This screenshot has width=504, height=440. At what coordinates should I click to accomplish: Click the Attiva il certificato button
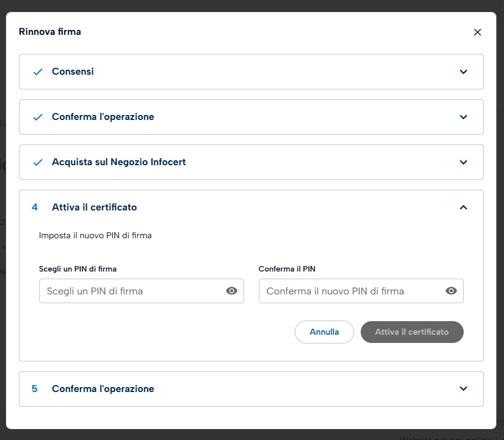click(412, 332)
